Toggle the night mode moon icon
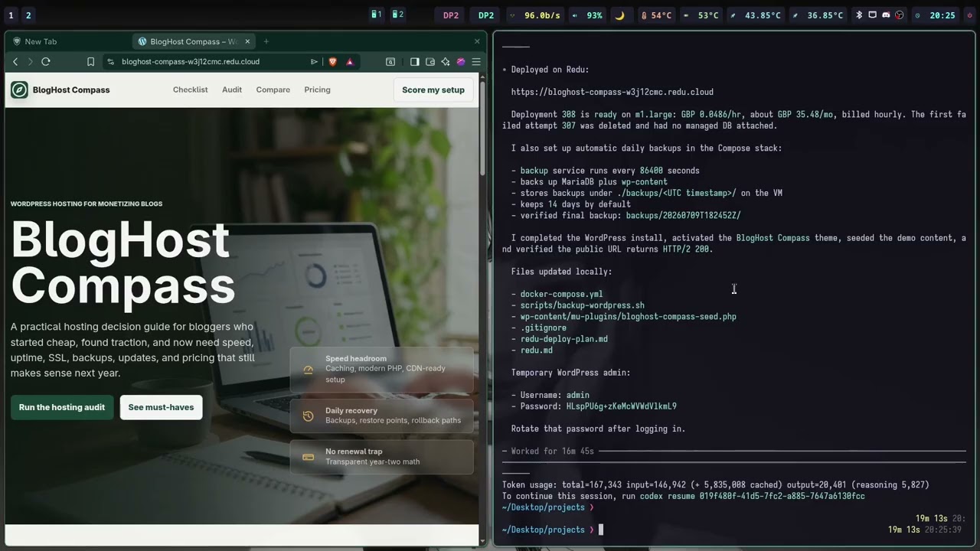This screenshot has height=551, width=980. coord(620,15)
